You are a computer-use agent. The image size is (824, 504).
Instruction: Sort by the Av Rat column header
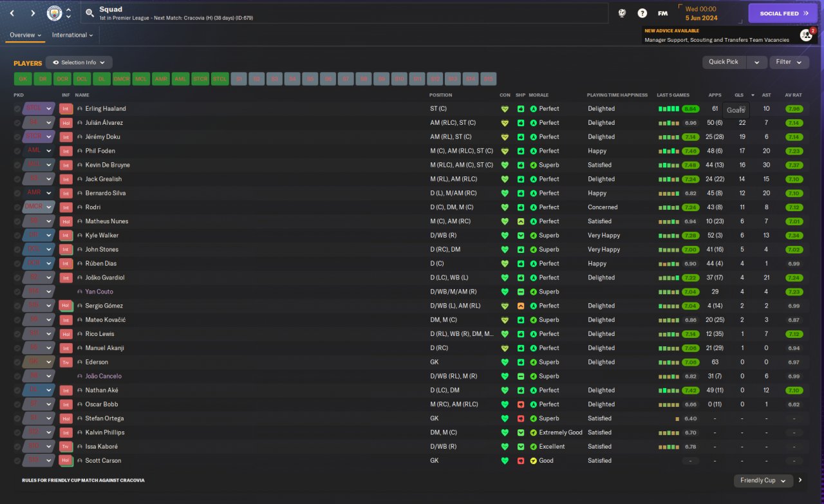[793, 95]
